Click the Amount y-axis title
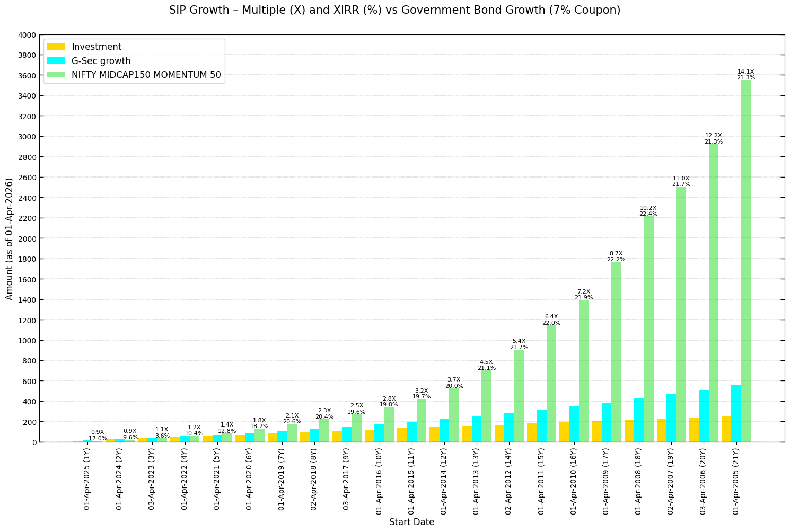The width and height of the screenshot is (790, 532). 8,237
